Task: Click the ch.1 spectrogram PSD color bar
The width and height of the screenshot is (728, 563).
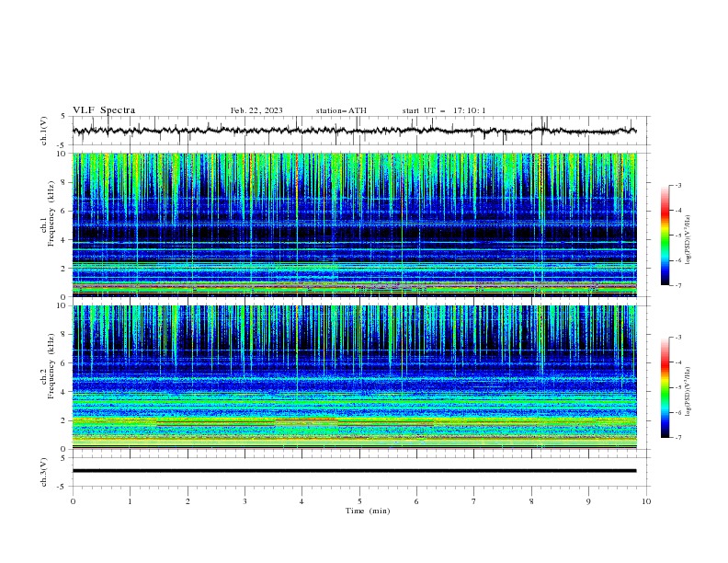Action: coord(665,235)
